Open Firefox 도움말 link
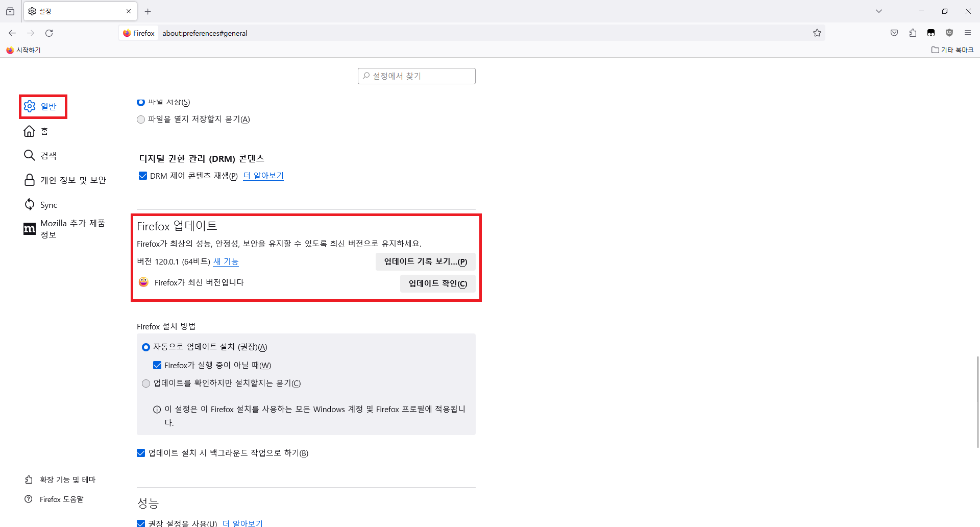Screen dimensions: 980x527 tap(54, 499)
